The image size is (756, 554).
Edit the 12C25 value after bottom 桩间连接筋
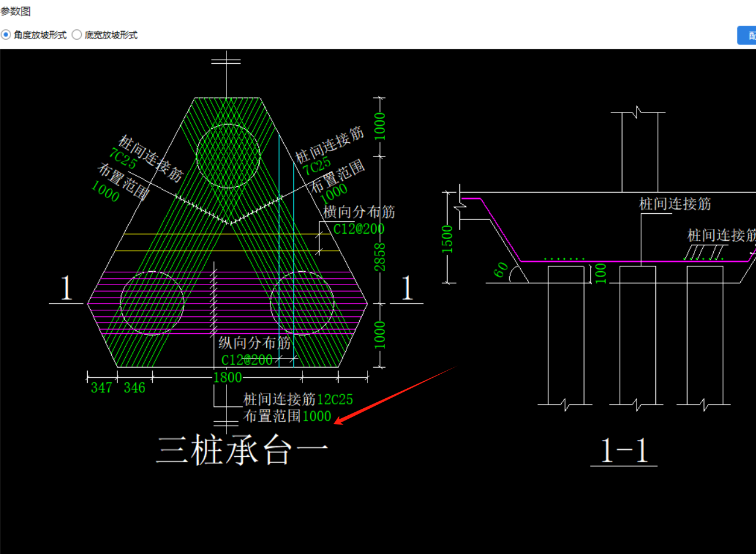click(x=335, y=399)
